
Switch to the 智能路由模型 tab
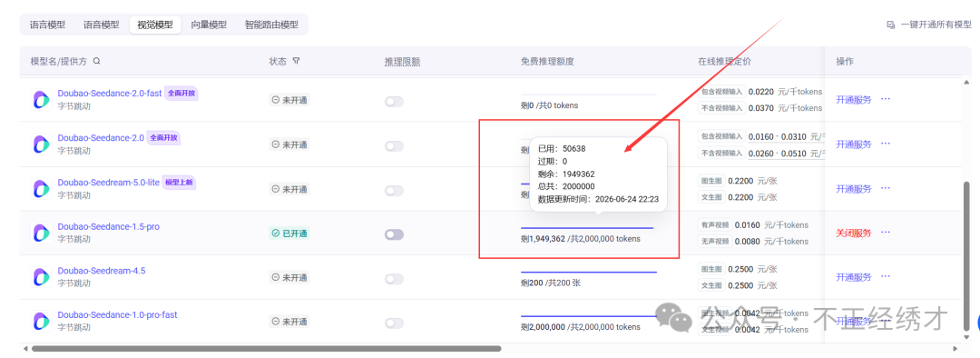click(271, 25)
